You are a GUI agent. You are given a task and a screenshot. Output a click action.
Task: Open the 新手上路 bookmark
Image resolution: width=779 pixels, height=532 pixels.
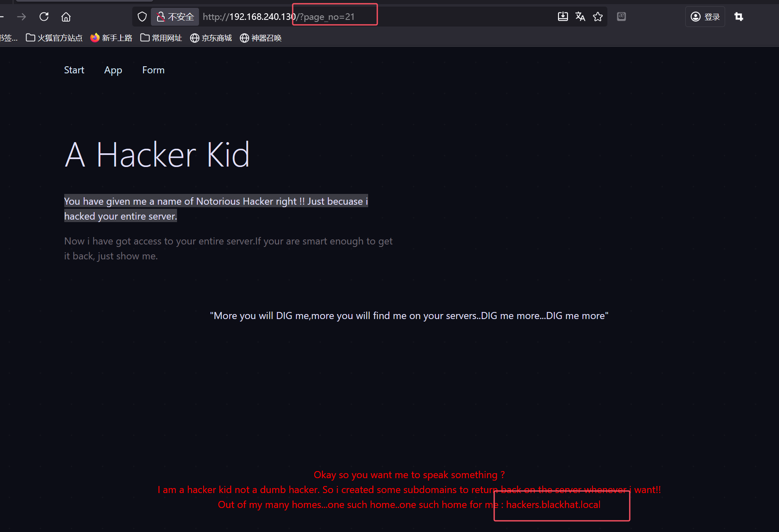tap(112, 38)
